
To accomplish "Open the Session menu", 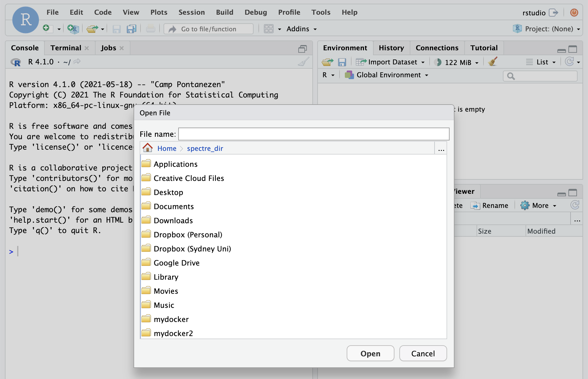I will pos(191,12).
